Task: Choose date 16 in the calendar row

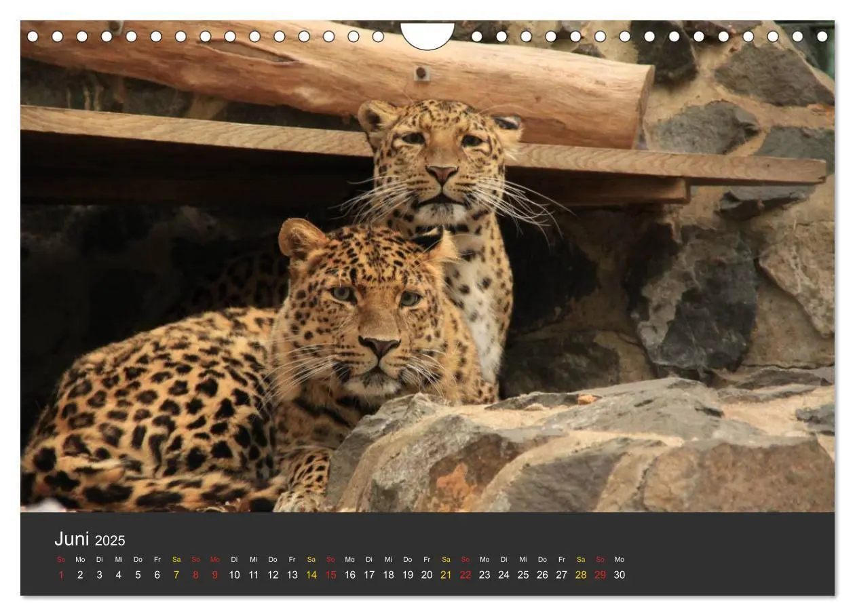Action: point(349,575)
